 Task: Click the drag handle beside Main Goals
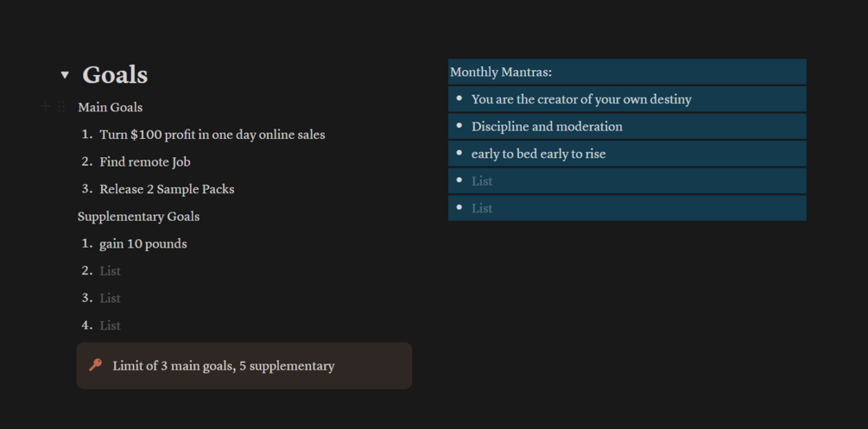point(61,107)
